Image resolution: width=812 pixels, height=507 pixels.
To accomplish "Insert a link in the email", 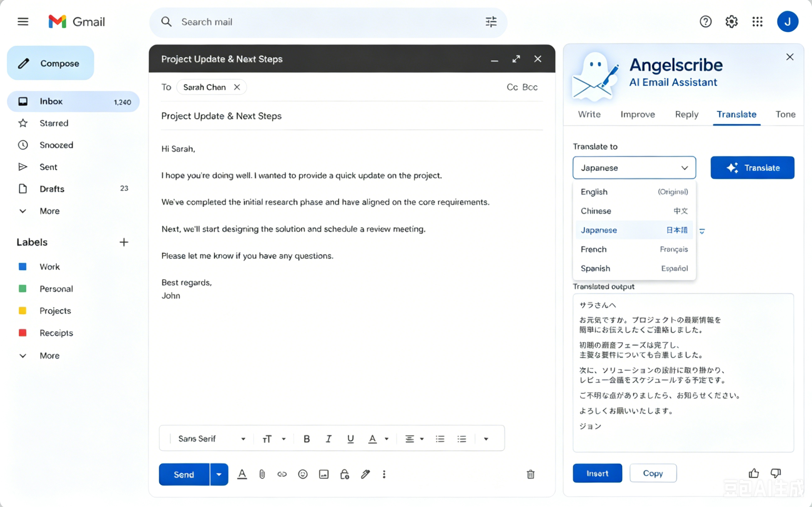I will 282,474.
